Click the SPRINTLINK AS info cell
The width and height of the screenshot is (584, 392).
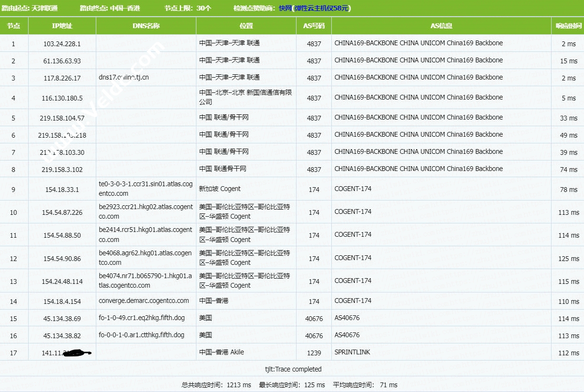pos(352,352)
